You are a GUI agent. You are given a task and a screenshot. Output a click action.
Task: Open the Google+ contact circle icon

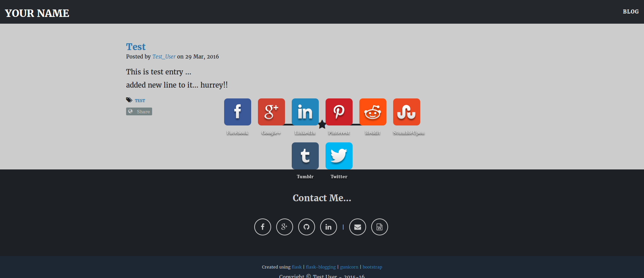click(285, 227)
